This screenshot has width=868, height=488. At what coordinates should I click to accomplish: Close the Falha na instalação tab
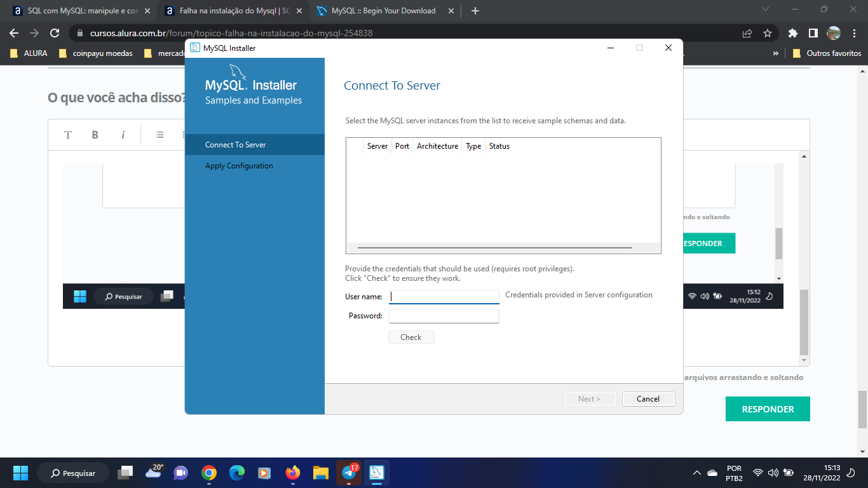click(x=299, y=11)
